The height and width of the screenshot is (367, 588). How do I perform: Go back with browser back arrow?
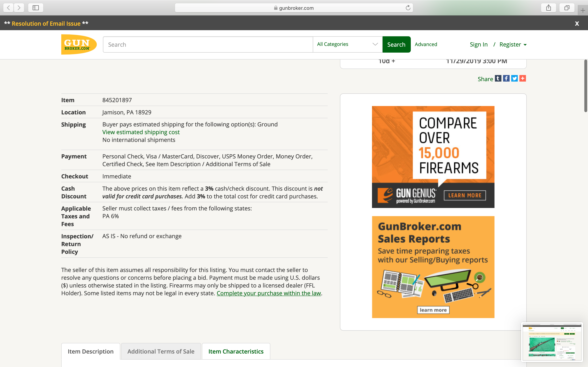[9, 8]
